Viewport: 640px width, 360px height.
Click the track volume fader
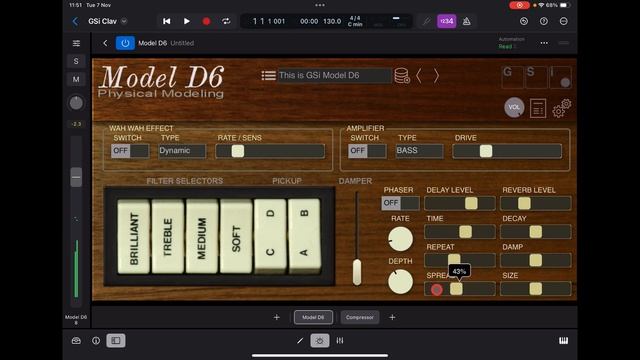pyautogui.click(x=76, y=178)
